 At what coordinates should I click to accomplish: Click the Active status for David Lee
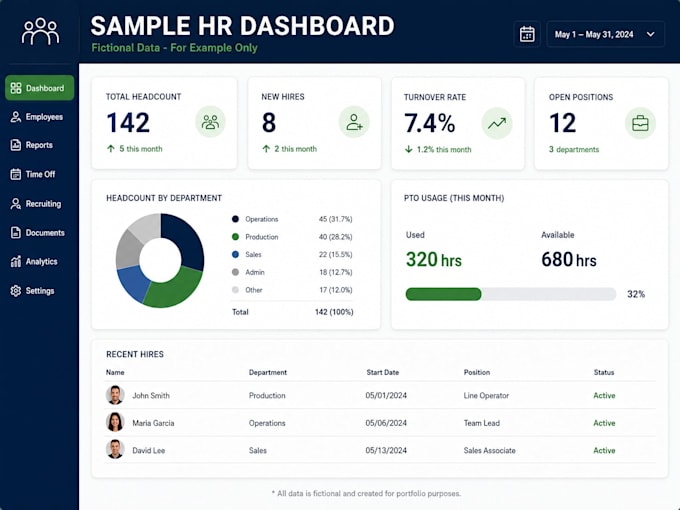(x=604, y=451)
